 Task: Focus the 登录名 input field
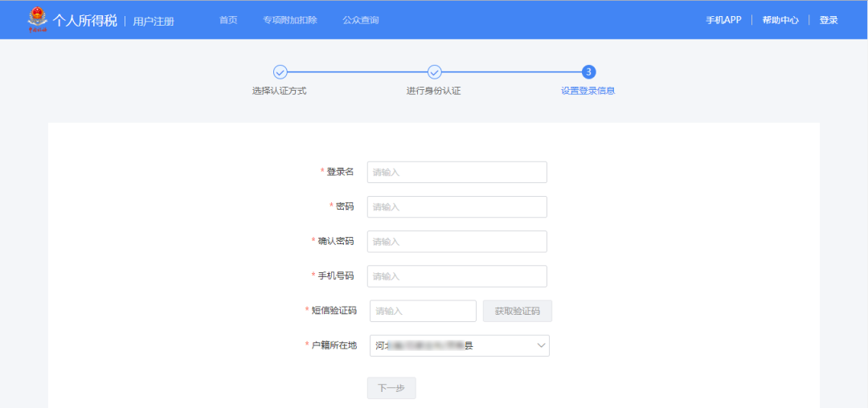click(457, 172)
